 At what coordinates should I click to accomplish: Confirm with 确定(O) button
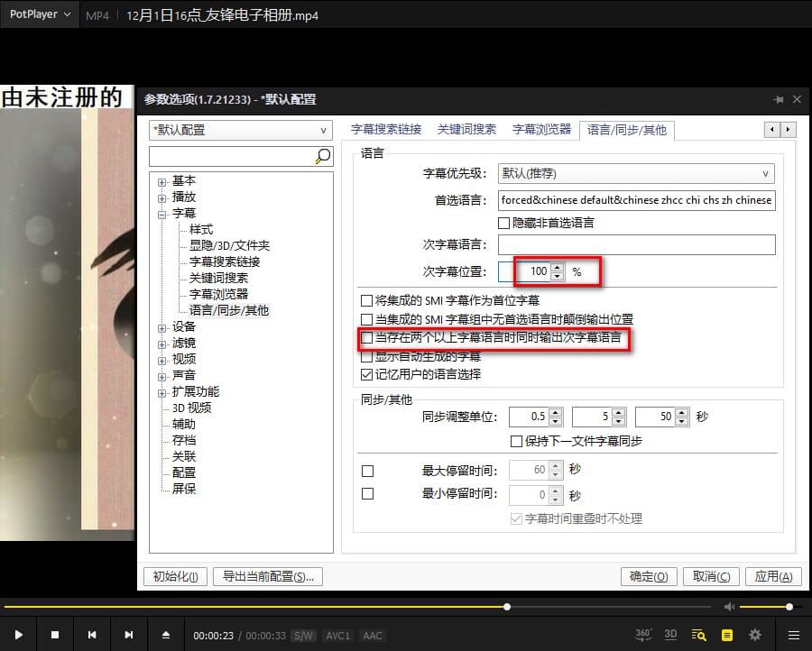click(649, 576)
